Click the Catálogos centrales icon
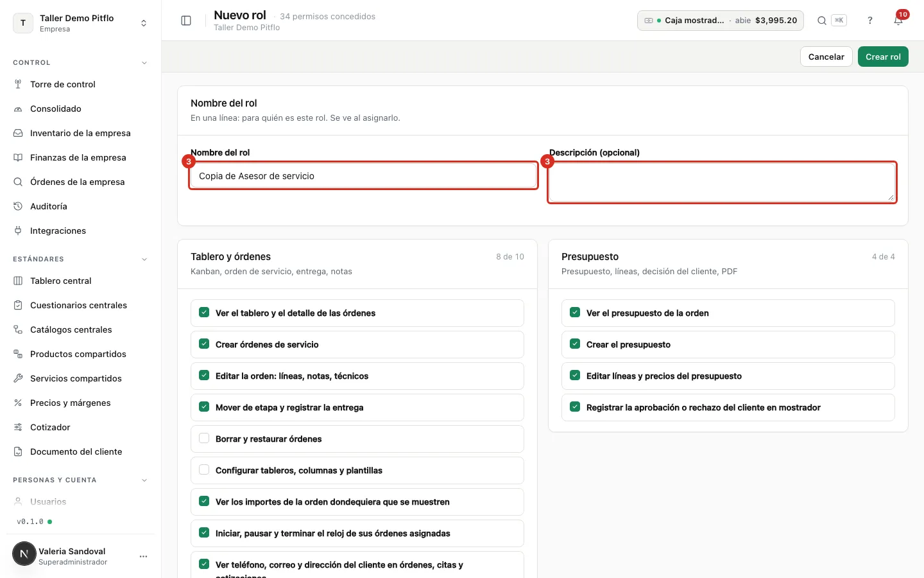 coord(18,329)
